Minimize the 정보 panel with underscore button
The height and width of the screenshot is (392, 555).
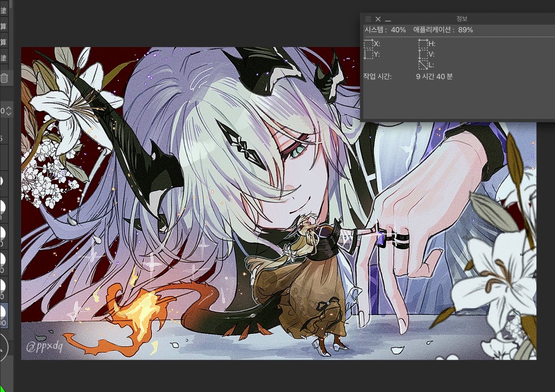[388, 20]
